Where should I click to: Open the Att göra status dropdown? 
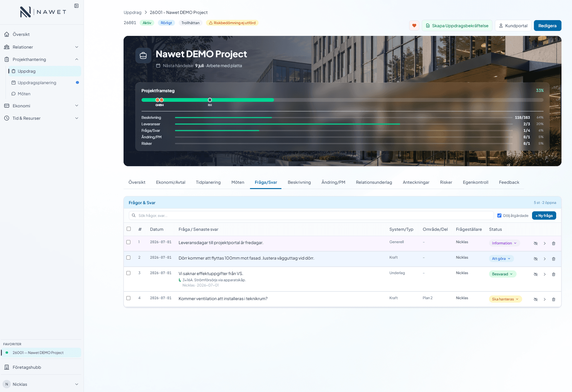(x=501, y=259)
